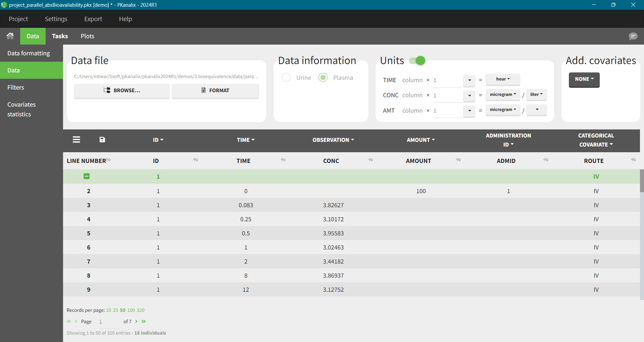Click the table hamburger menu icon
The width and height of the screenshot is (644, 342).
coord(76,139)
